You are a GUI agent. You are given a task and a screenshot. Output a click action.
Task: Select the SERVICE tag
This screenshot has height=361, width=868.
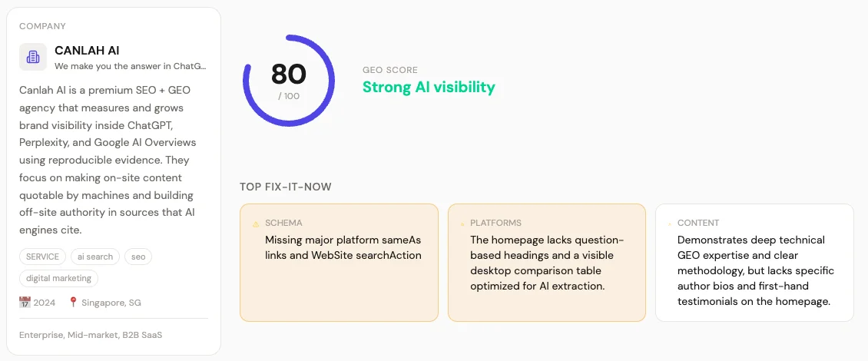coord(42,257)
